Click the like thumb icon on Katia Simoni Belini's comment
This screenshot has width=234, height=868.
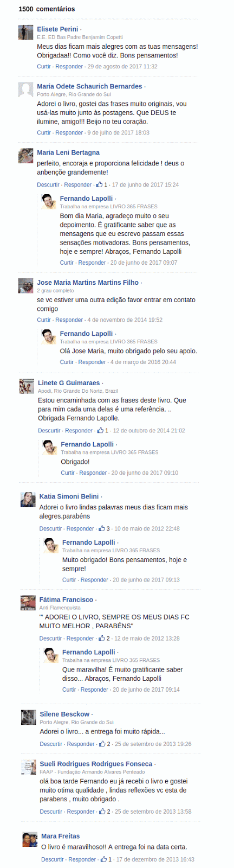[x=102, y=528]
